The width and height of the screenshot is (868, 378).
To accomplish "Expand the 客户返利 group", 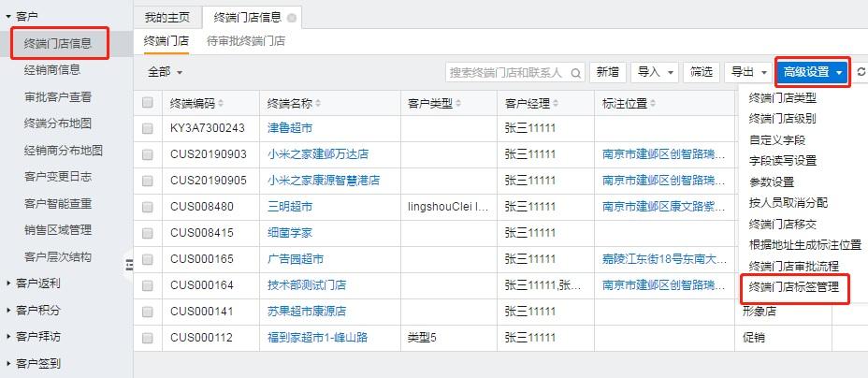I will click(x=8, y=283).
